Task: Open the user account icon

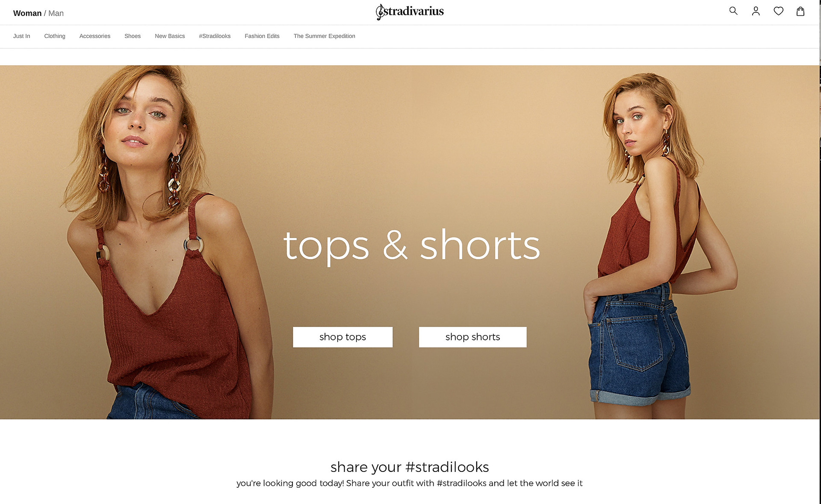Action: 756,11
